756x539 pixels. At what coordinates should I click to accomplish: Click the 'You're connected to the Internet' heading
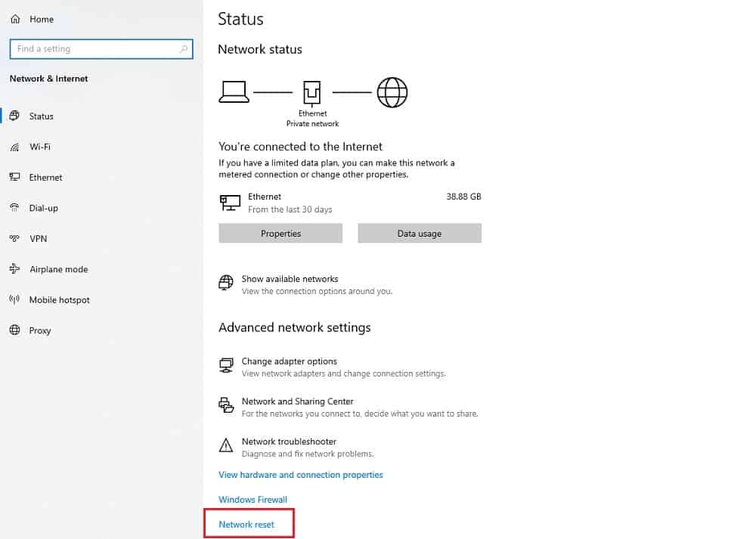(x=300, y=147)
